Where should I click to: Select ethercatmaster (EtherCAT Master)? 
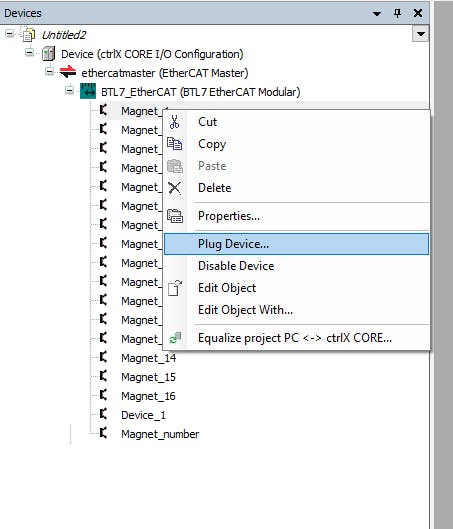point(165,73)
